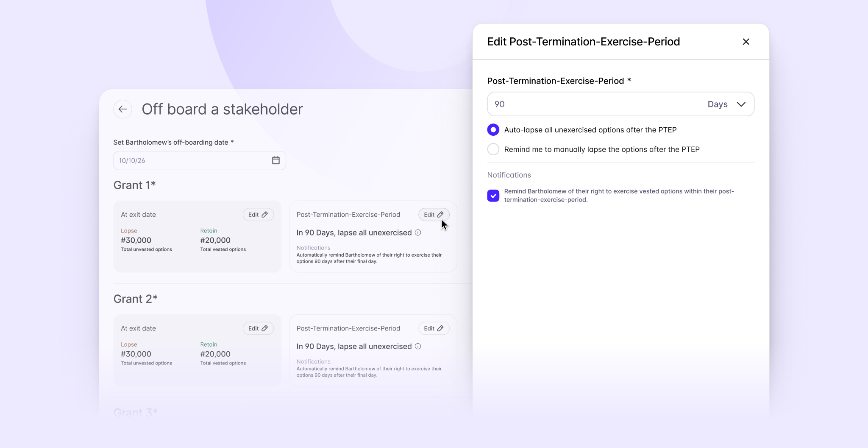Click 'Off board a stakeholder' title
The image size is (868, 448).
223,109
